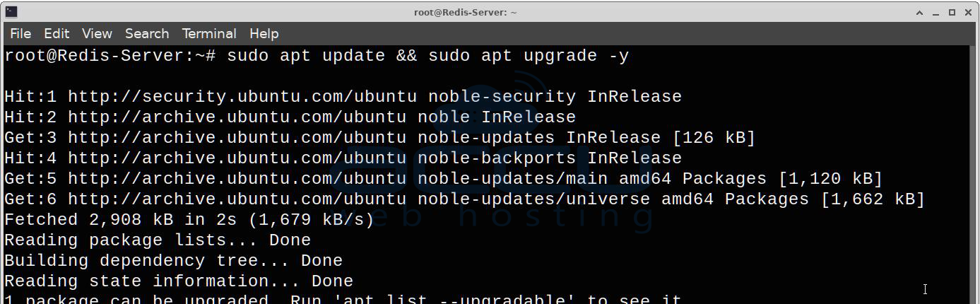Click the Get:3 noble-updates InRelease URL

tap(237, 138)
